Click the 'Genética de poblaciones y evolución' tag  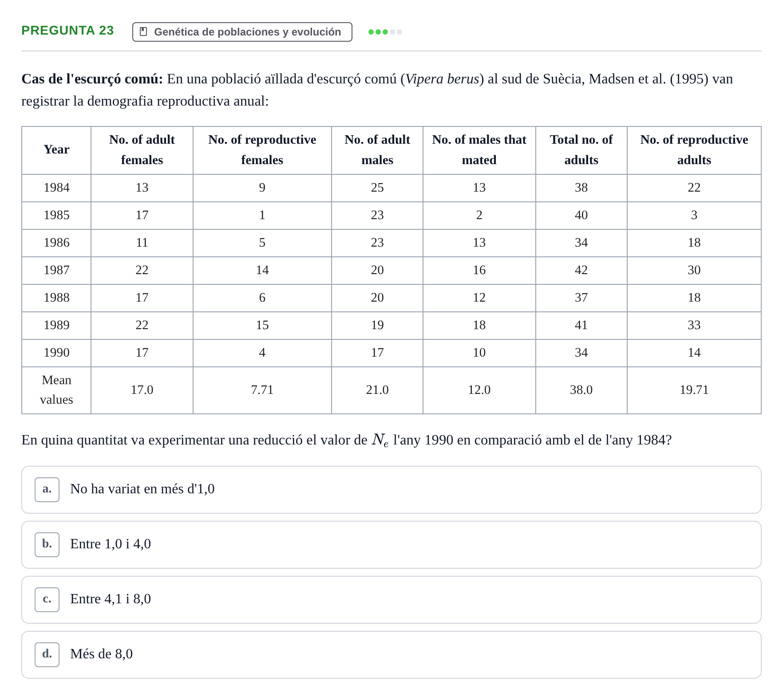point(242,32)
